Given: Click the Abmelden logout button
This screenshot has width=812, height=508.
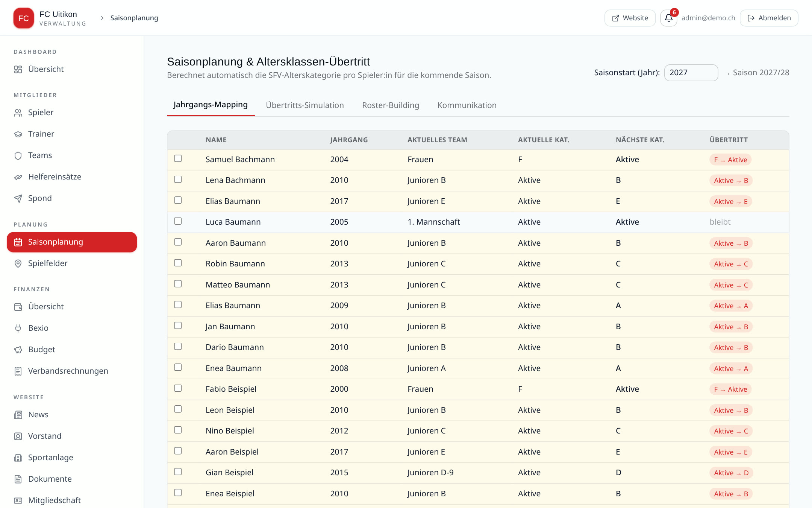Looking at the screenshot, I should (x=769, y=18).
